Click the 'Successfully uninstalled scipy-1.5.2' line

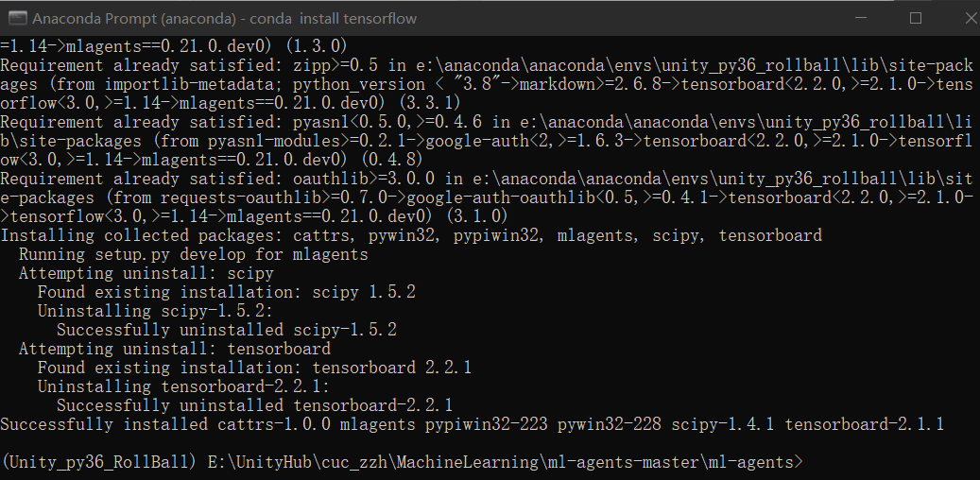tap(227, 330)
